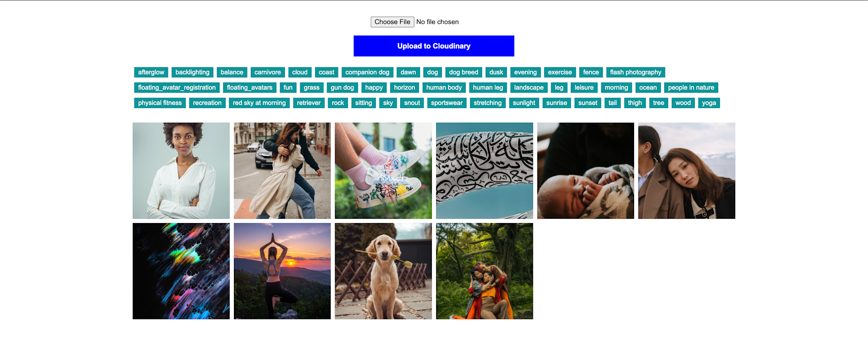This screenshot has width=868, height=355.
Task: Filter by the companion dog tag
Action: (x=367, y=72)
